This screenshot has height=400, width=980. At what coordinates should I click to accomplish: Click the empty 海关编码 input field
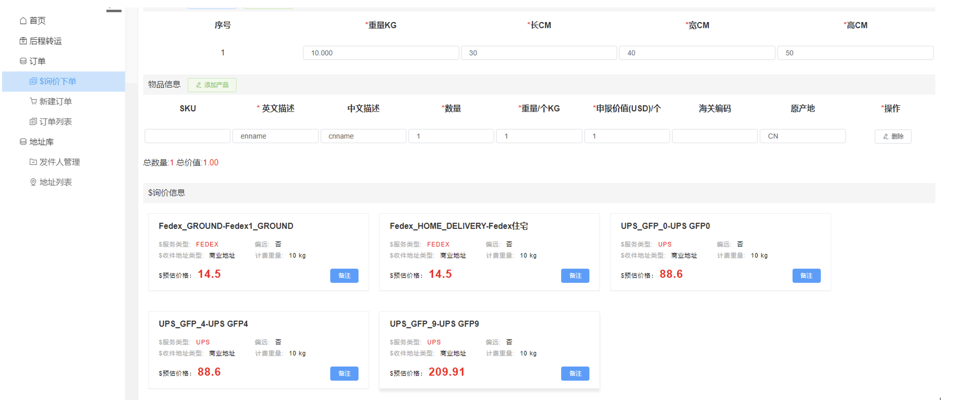(715, 136)
